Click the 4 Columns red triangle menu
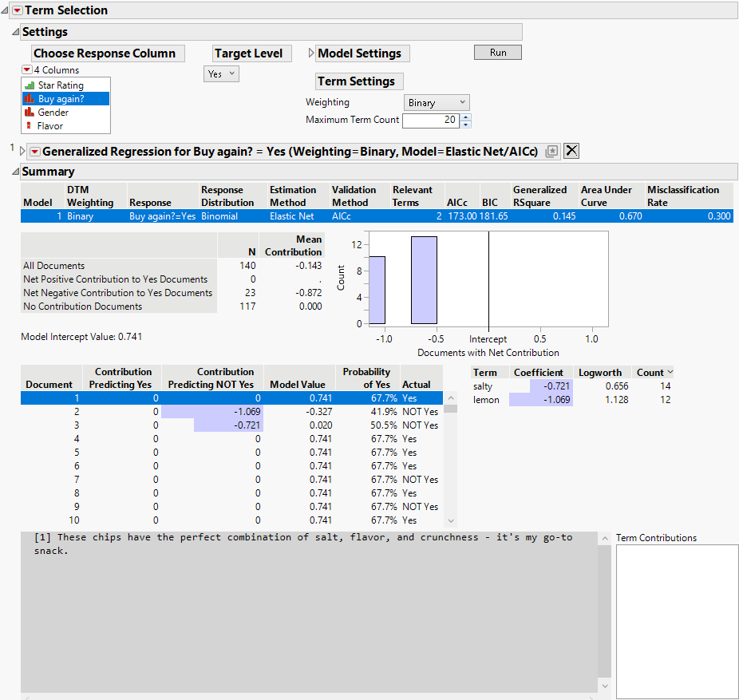 27,70
